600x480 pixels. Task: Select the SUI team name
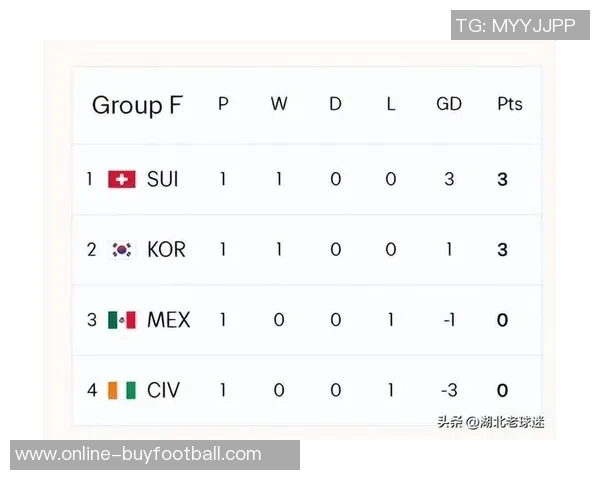(x=163, y=180)
